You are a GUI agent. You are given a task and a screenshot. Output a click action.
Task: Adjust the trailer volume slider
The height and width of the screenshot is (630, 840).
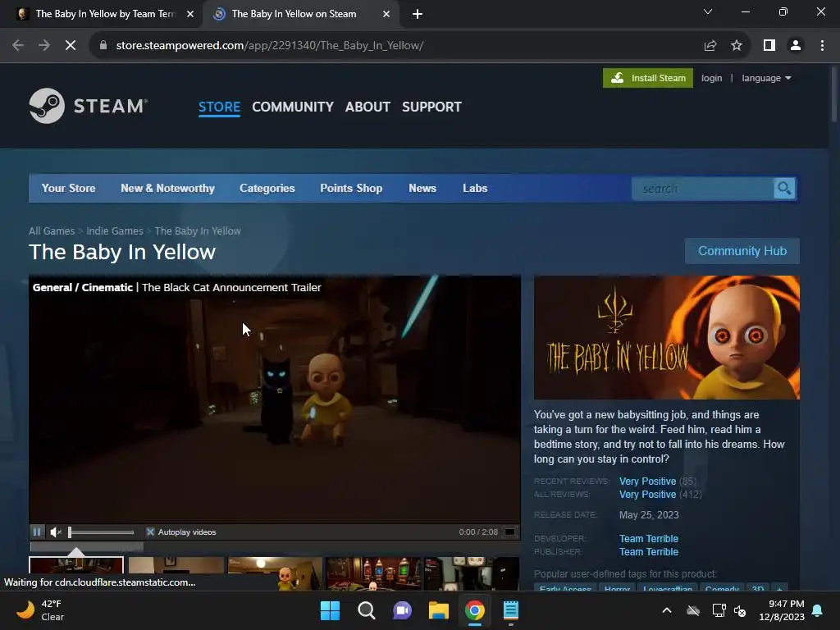(x=101, y=532)
